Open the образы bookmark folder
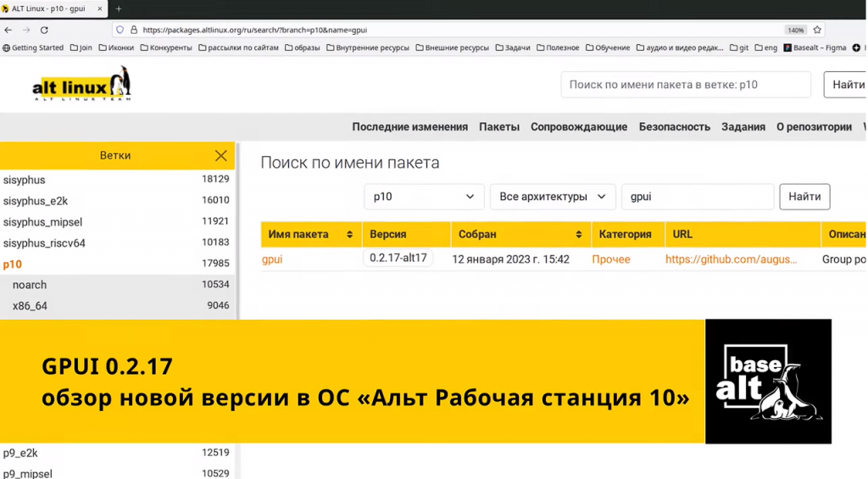Viewport: 868px width, 479px height. click(303, 47)
